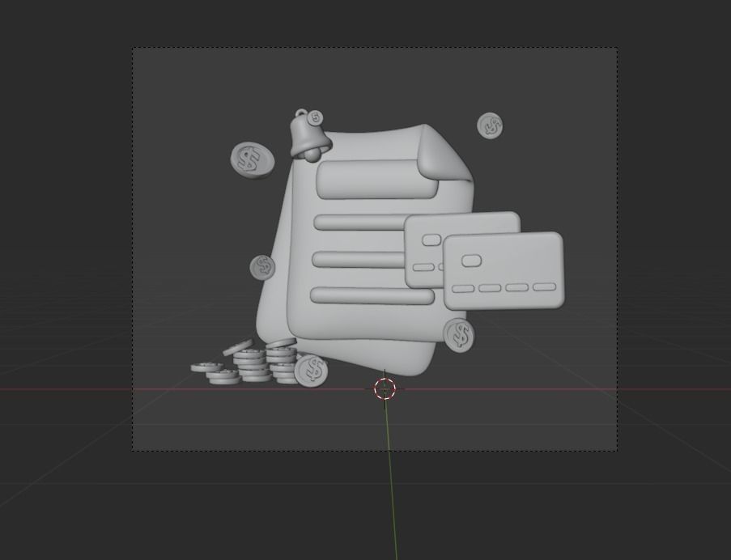Select the chip on the rear credit card
The height and width of the screenshot is (560, 731).
(431, 240)
